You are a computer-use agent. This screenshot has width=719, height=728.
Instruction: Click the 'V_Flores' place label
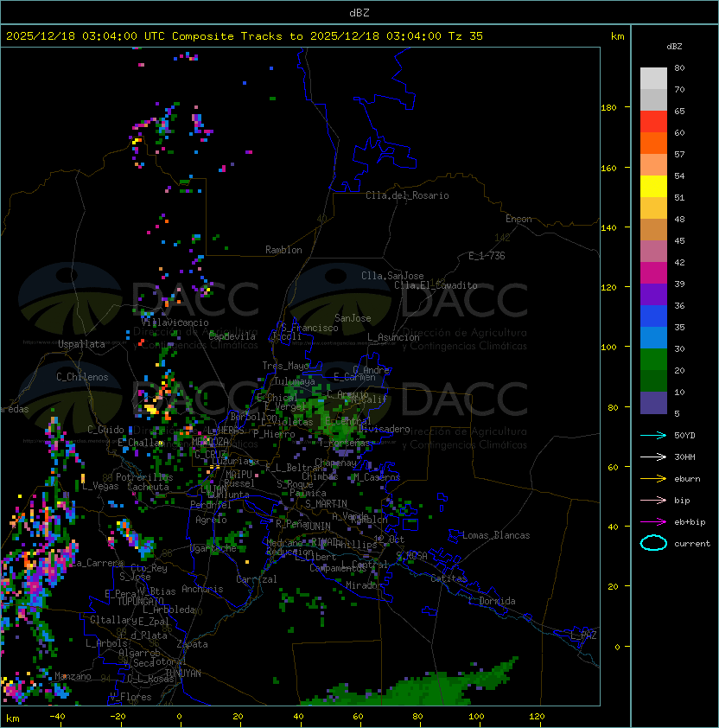[x=130, y=697]
